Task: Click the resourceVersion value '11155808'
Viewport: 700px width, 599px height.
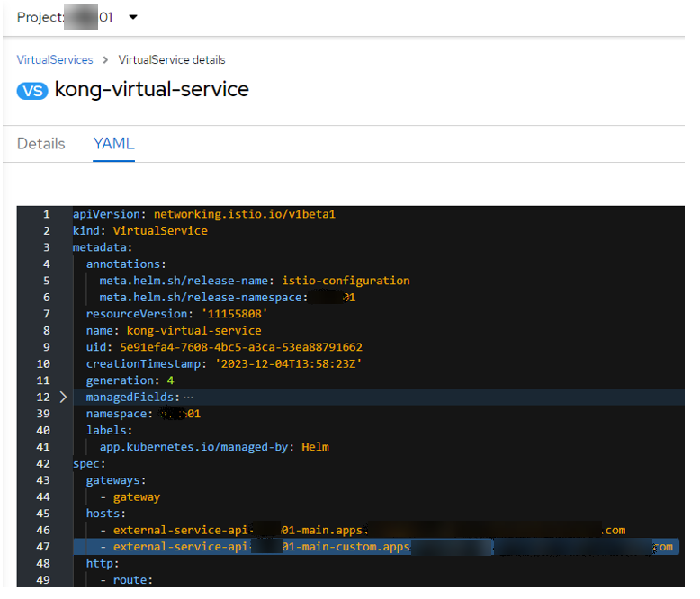Action: click(234, 314)
